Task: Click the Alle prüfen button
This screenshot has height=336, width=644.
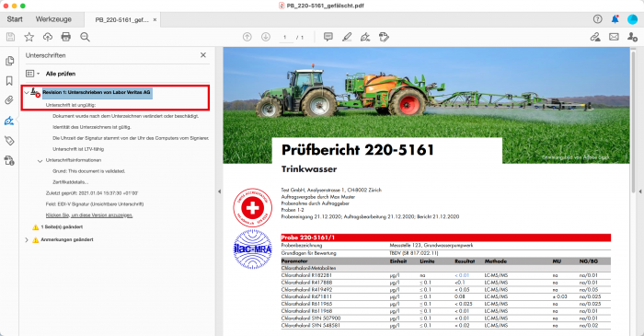Action: pyautogui.click(x=61, y=74)
